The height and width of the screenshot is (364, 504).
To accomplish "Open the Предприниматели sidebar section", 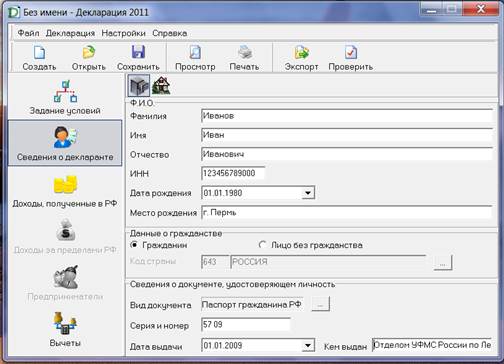I will tap(65, 283).
